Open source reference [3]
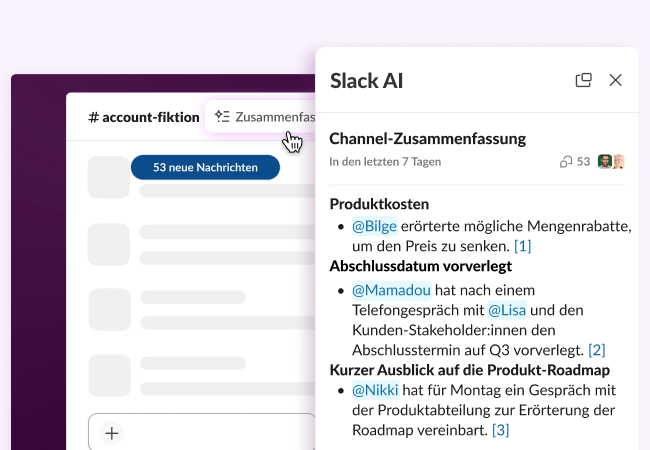Screen dimensions: 650x450 click(500, 430)
